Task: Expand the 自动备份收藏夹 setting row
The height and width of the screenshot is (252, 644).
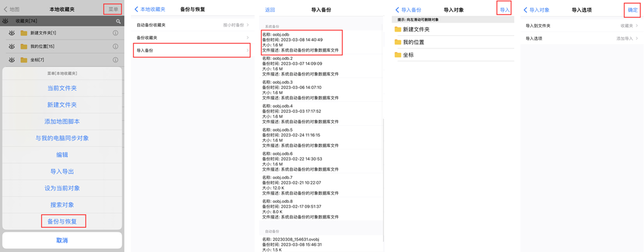Action: 192,25
